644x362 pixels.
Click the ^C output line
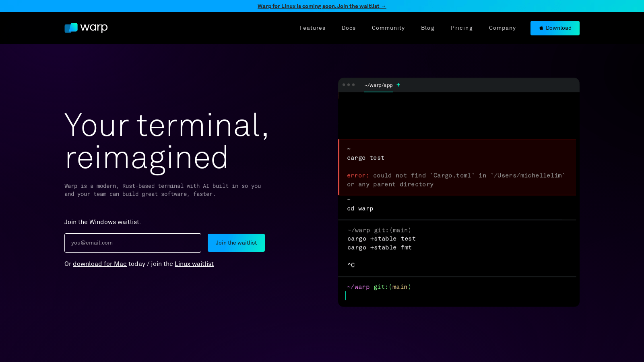351,265
